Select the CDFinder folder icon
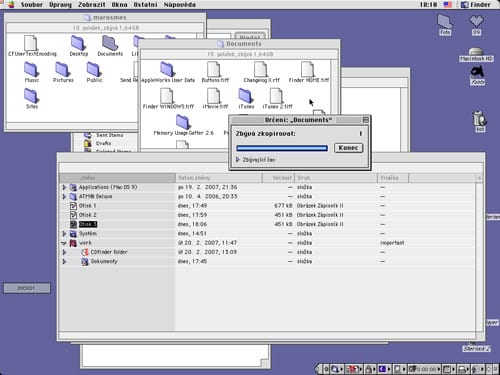This screenshot has width=500, height=375. pyautogui.click(x=85, y=252)
